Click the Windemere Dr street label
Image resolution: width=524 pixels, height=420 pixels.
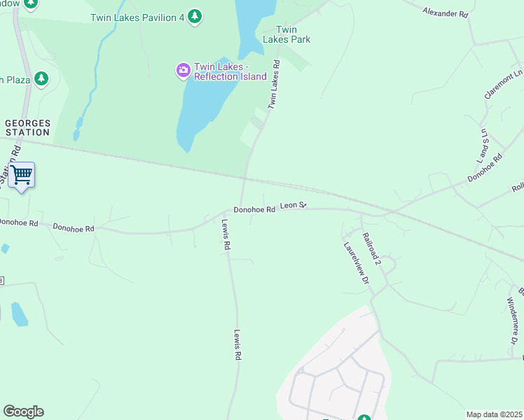click(512, 321)
